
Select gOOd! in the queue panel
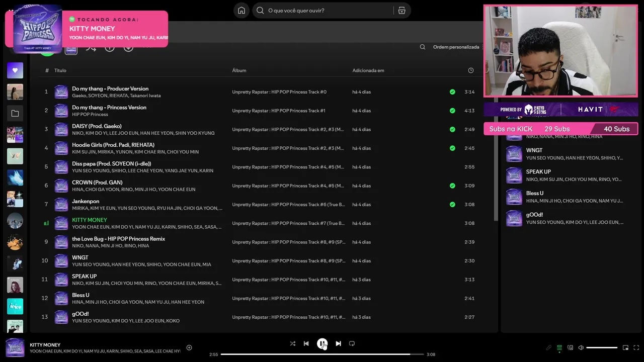pos(534,215)
